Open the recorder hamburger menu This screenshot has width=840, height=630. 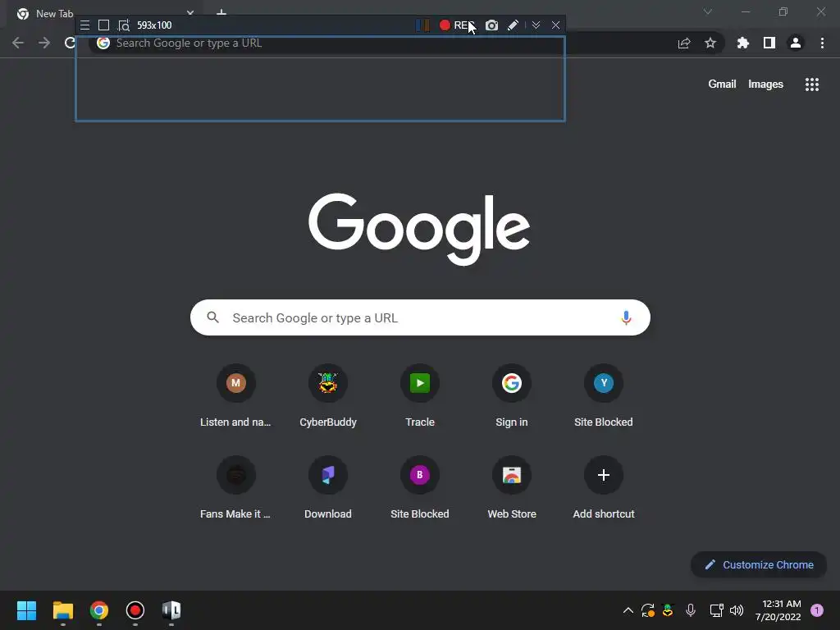pyautogui.click(x=84, y=25)
